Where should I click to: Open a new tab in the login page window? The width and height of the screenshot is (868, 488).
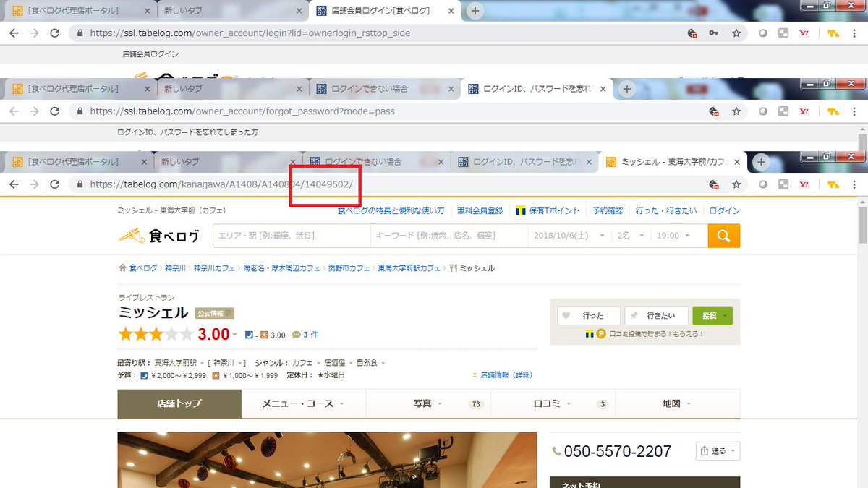475,11
